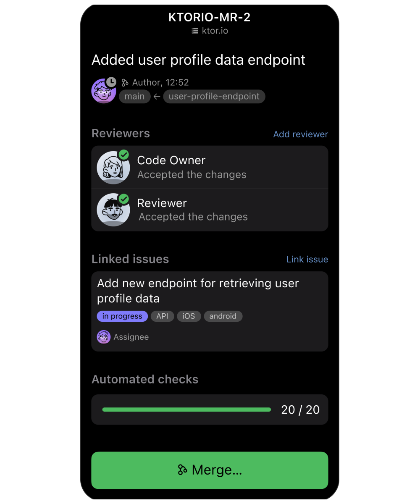Click the API tag
Screen dimensions: 420x504
point(163,316)
